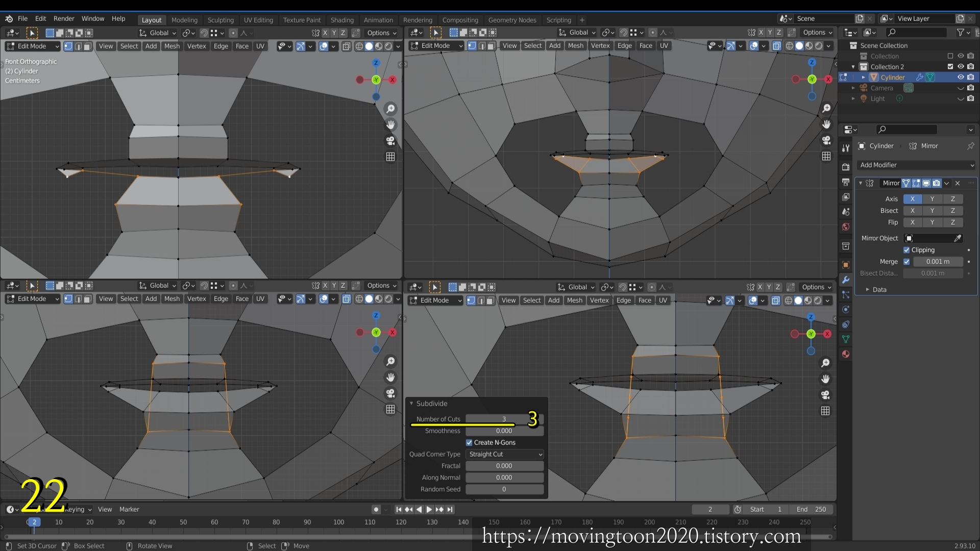This screenshot has height=551, width=980.
Task: Pin the properties context with pin icon
Action: click(x=970, y=146)
